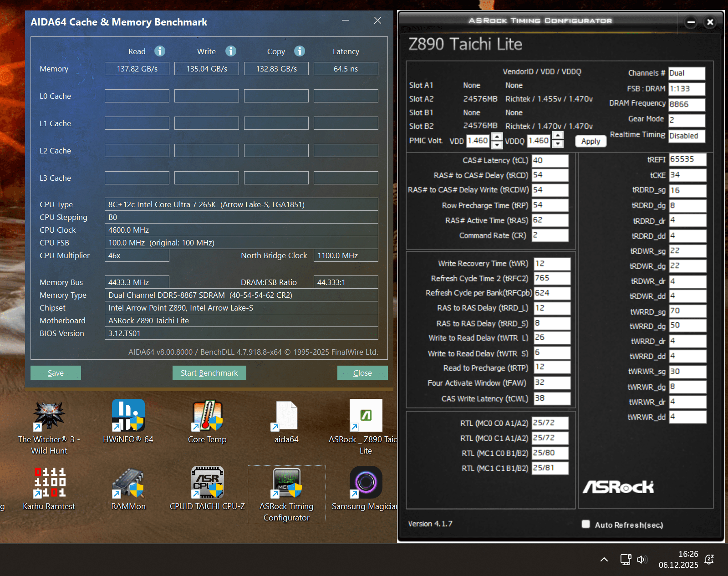Click the Memory Read result 137.82 GB/s
The image size is (728, 576).
(137, 69)
